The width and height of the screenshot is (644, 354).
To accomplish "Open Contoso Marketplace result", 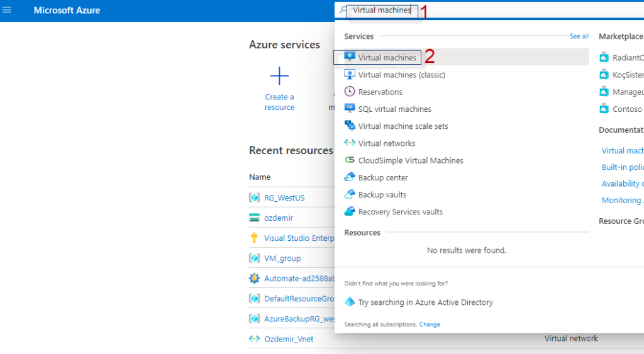I will point(627,109).
